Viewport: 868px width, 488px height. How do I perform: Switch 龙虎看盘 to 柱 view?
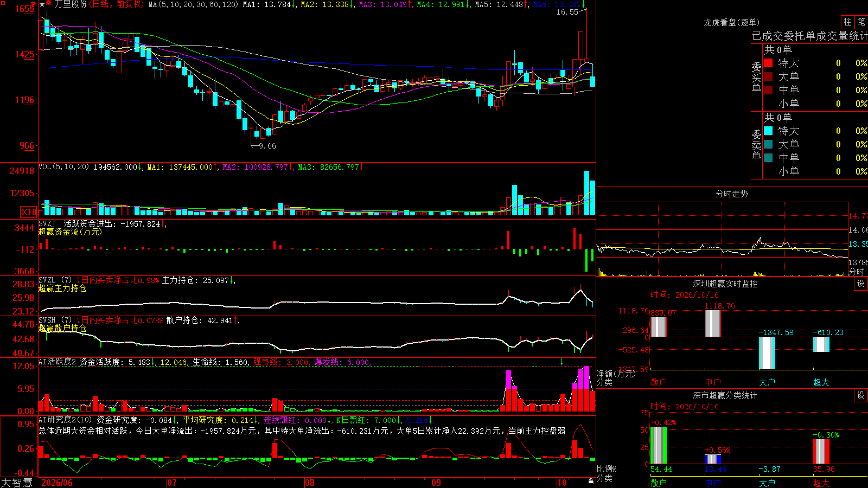pos(847,22)
